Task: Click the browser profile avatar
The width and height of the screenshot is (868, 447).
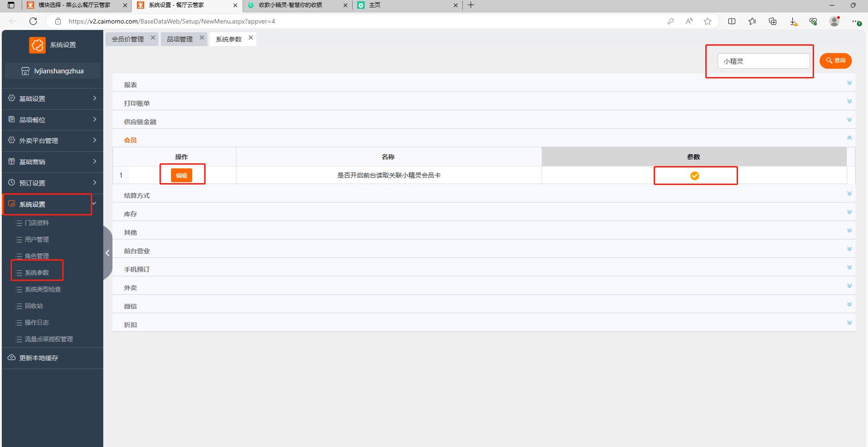Action: (x=834, y=21)
